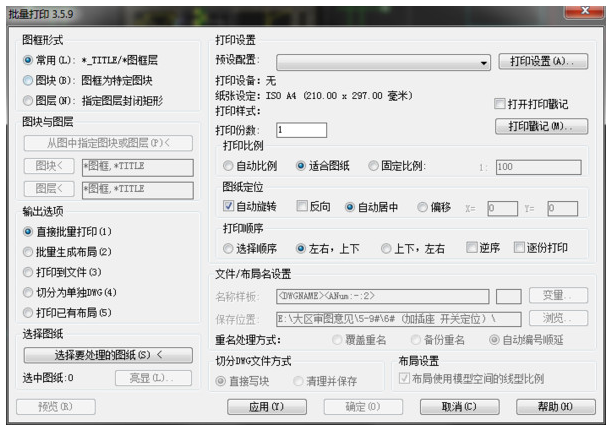Screen dimensions: 616x426
Task: Open the 预设配置 dropdown list
Action: 383,62
